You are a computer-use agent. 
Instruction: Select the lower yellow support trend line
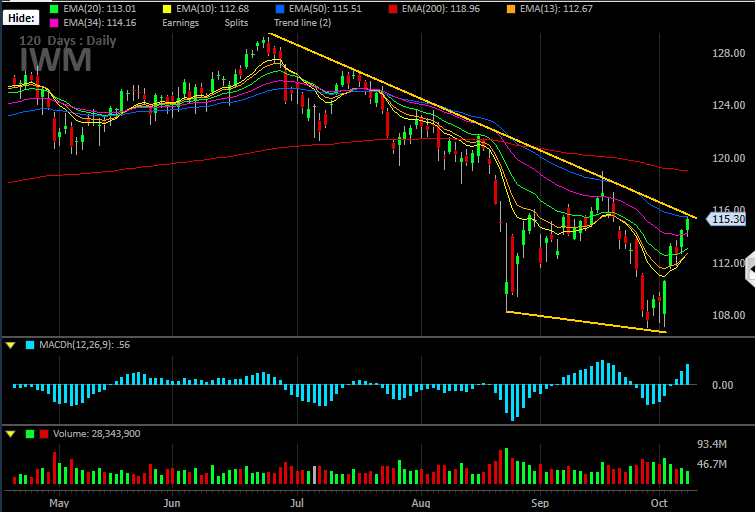click(x=586, y=322)
